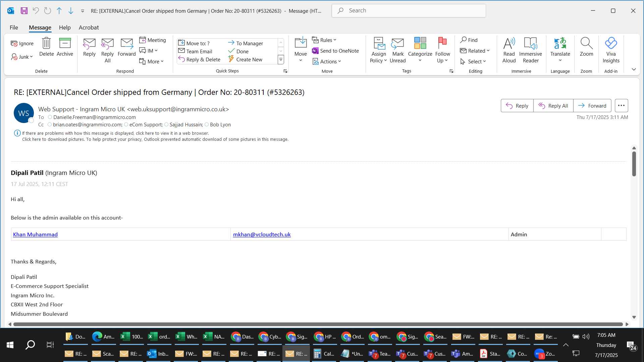Click Forward in the message header
Screen dimensions: 644x362
(592, 106)
